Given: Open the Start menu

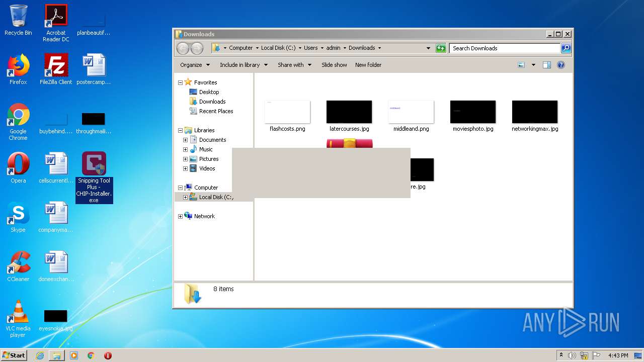Looking at the screenshot, I should pyautogui.click(x=14, y=355).
